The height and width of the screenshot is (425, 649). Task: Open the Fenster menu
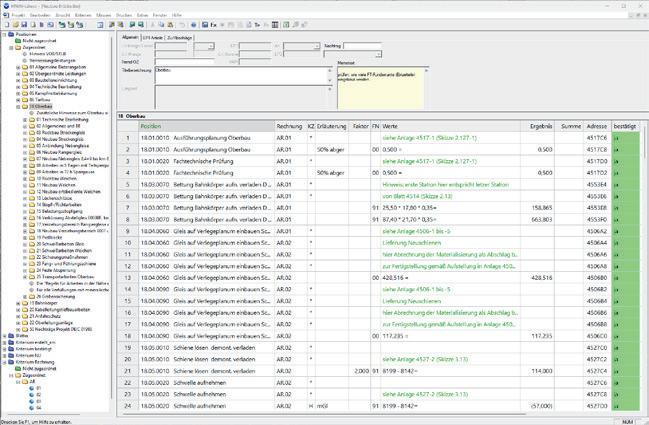pos(160,15)
